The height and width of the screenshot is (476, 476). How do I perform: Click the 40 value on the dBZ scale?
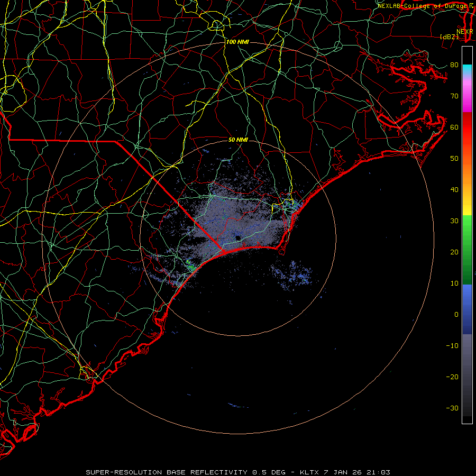pyautogui.click(x=454, y=190)
